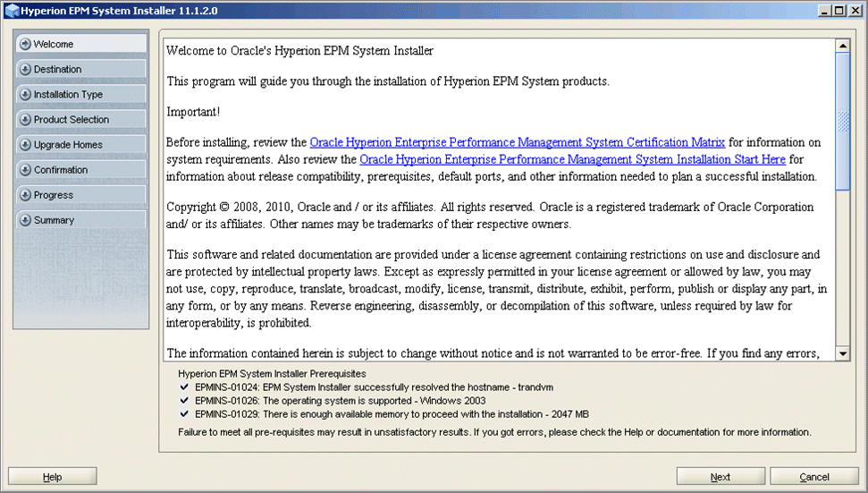This screenshot has width=868, height=493.
Task: Click the Hyperion installer title bar icon
Action: 12,11
